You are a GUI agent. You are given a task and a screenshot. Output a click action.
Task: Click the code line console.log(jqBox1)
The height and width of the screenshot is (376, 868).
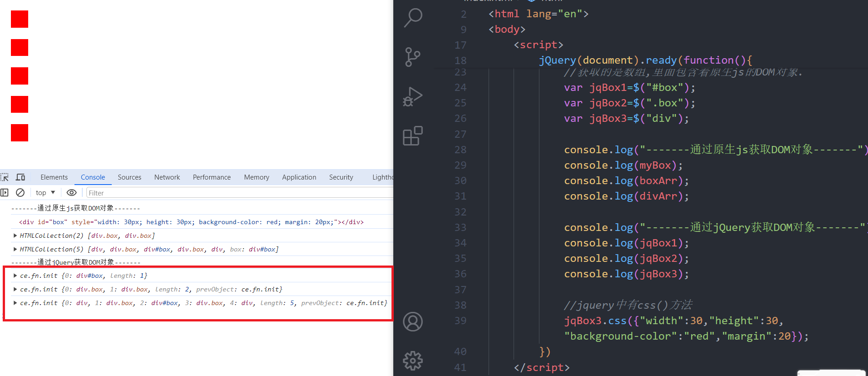(627, 243)
